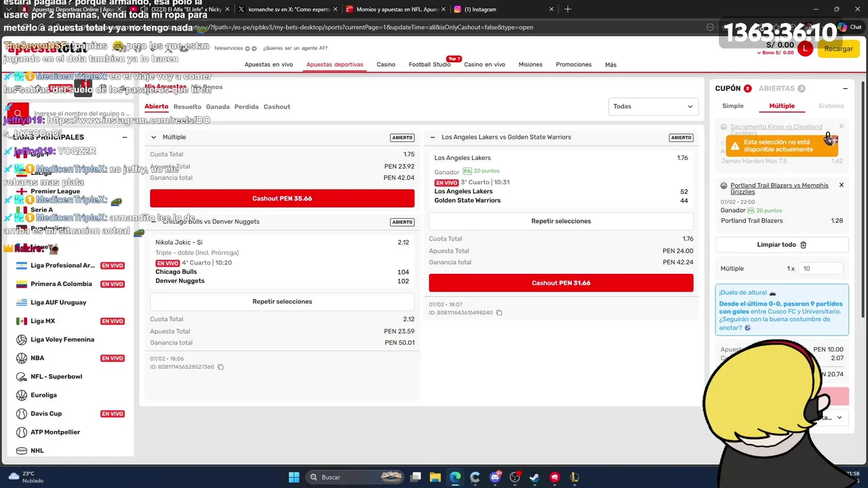Click Cashout PEN 35.66 button
The width and height of the screenshot is (868, 488).
282,199
